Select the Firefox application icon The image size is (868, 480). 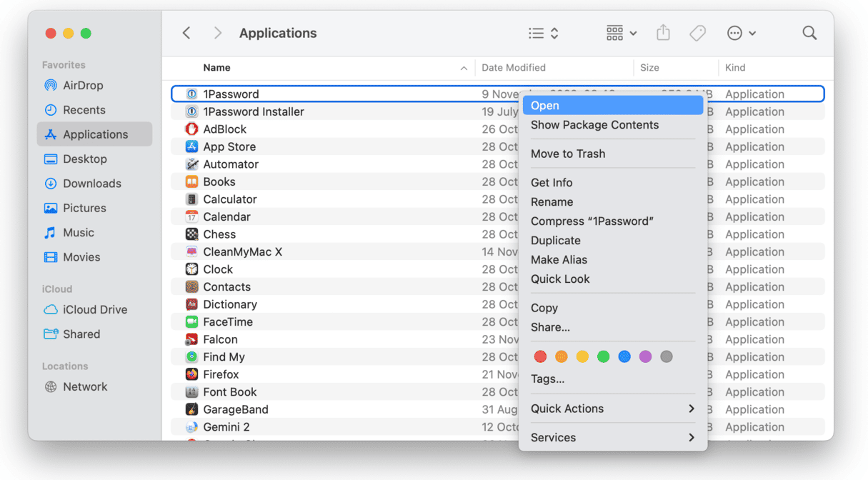(191, 374)
